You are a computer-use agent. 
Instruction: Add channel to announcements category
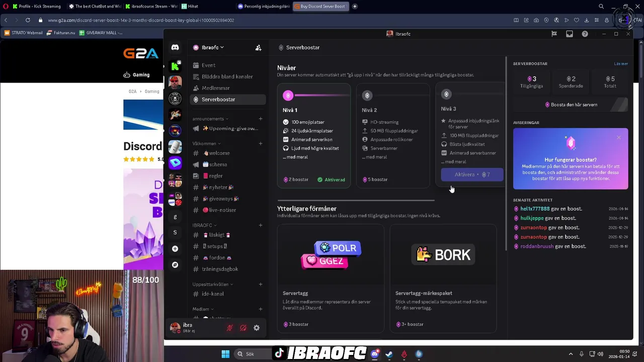click(261, 119)
